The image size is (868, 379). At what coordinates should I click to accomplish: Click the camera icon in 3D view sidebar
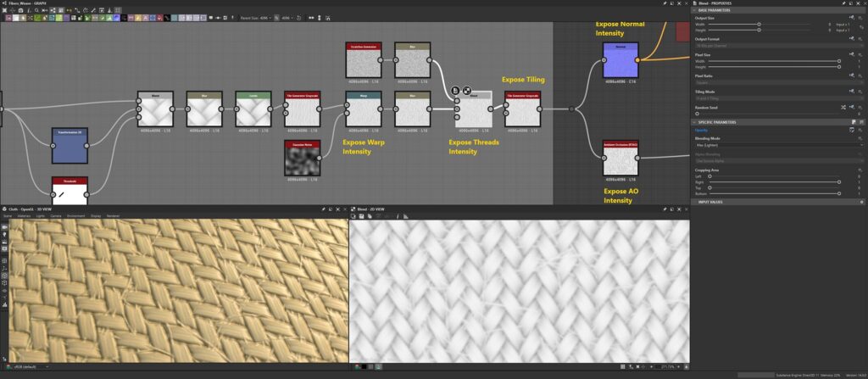click(x=4, y=227)
